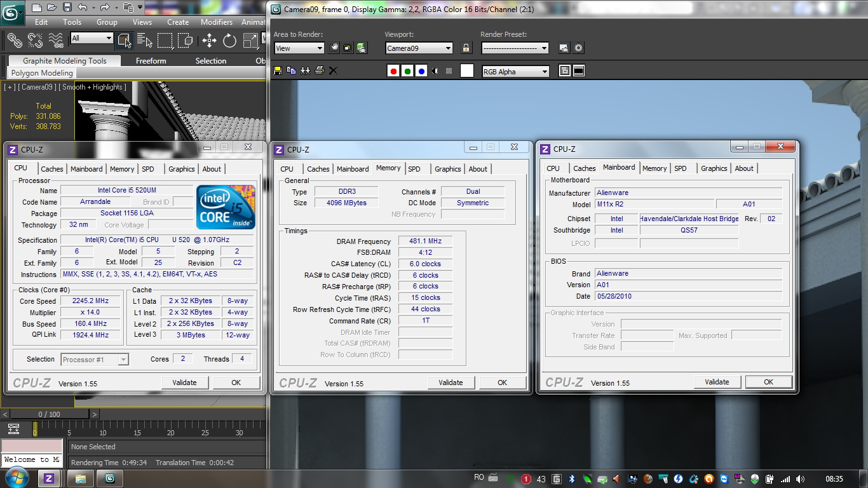Toggle the Red channel button
This screenshot has width=868, height=488.
(393, 71)
